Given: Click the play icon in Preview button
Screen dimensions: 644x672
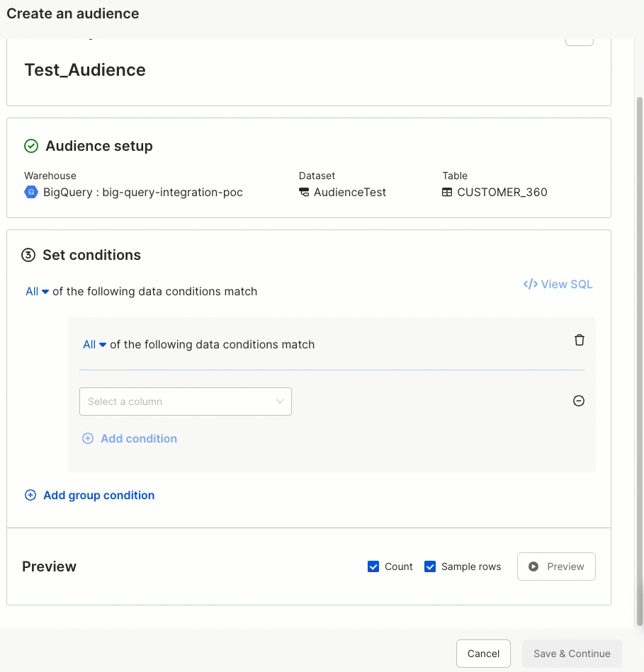Looking at the screenshot, I should pyautogui.click(x=533, y=566).
